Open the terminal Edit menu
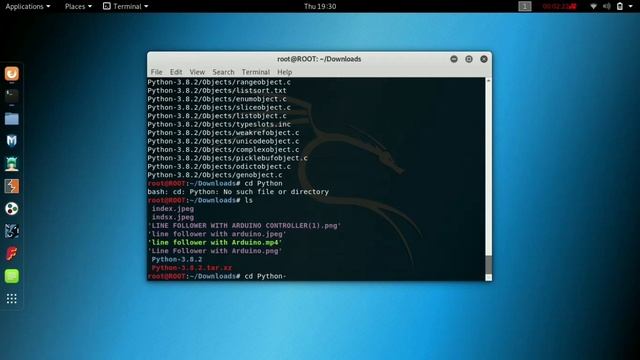The height and width of the screenshot is (360, 640). 176,72
